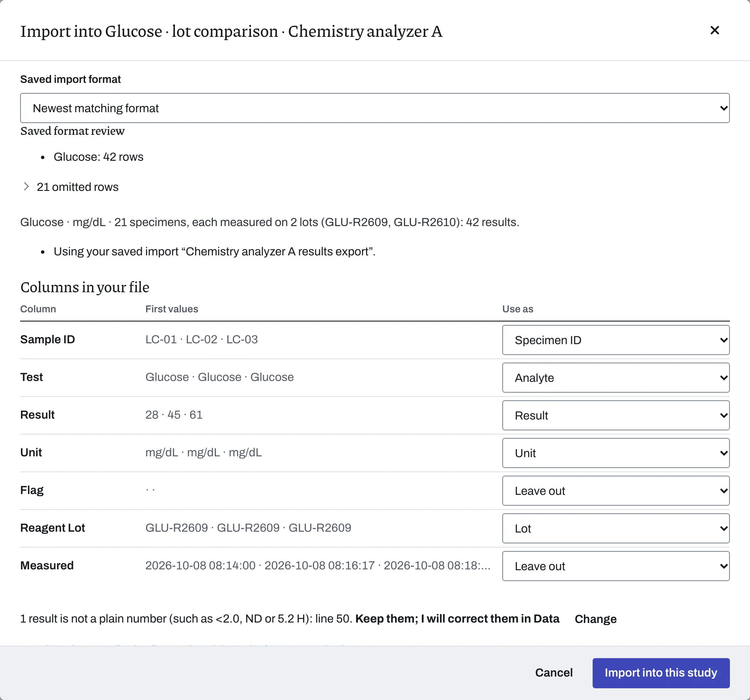Click the Measured timestamps first values
This screenshot has width=750, height=700.
click(x=318, y=566)
